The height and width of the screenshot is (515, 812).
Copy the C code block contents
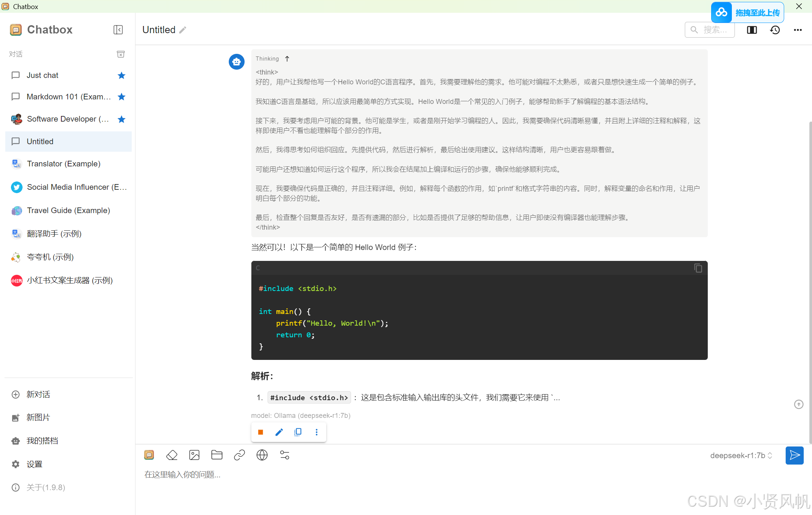click(698, 268)
